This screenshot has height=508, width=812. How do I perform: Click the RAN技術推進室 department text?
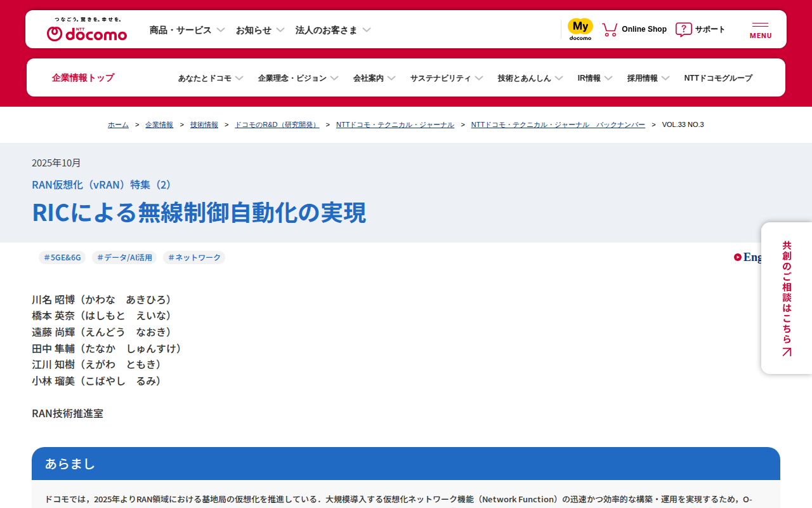coord(67,413)
